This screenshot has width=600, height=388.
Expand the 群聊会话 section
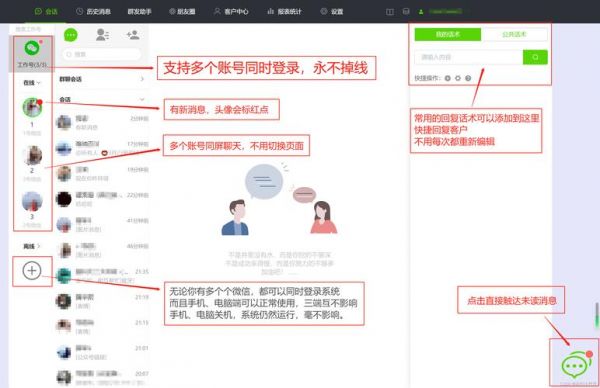coord(102,79)
